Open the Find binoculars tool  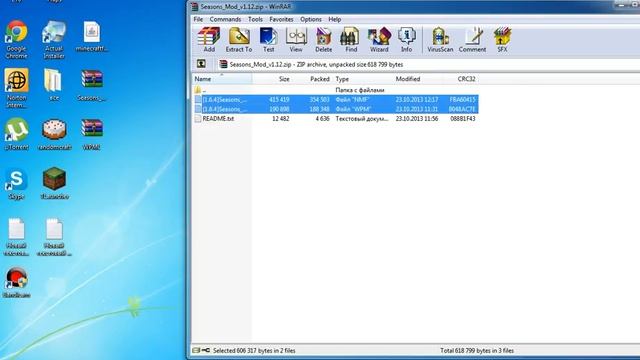351,40
